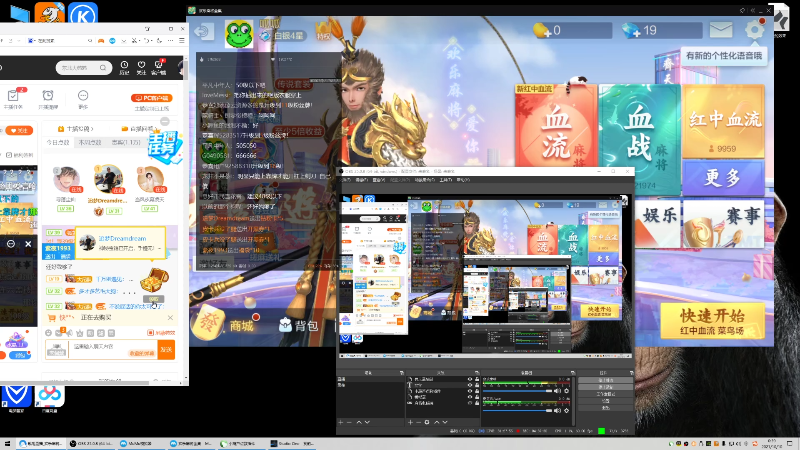Remove scene with OBS scenes minus icon

click(x=349, y=422)
